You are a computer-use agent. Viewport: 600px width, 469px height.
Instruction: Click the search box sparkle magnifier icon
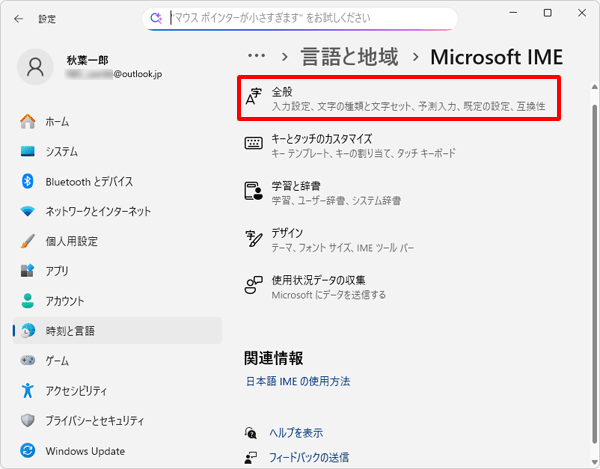point(156,18)
